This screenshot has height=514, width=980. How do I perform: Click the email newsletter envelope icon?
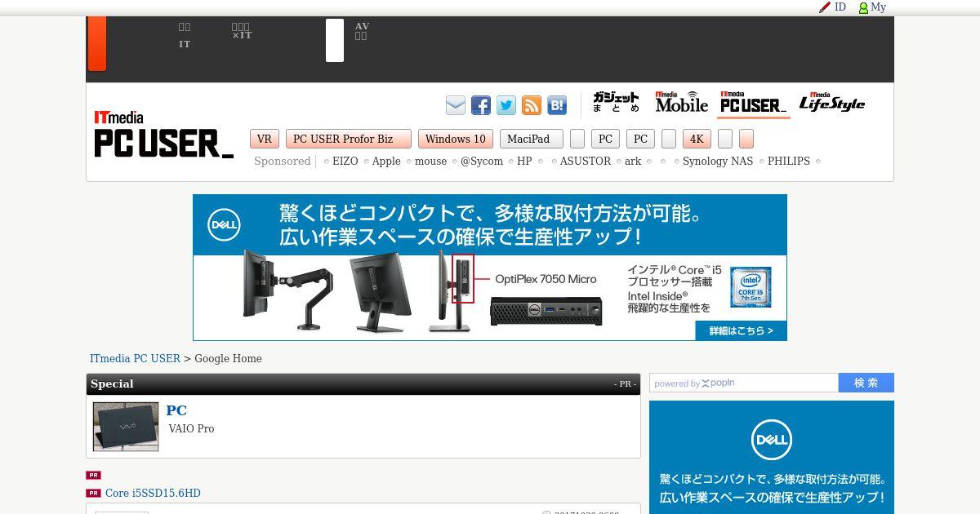(x=456, y=105)
